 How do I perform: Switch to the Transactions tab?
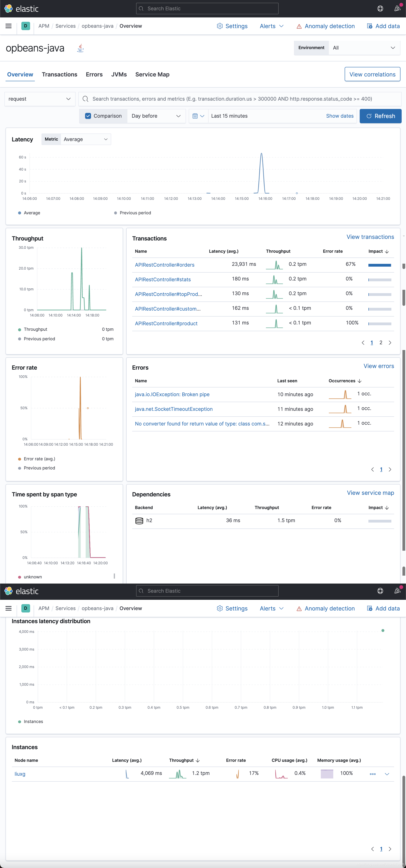point(59,74)
